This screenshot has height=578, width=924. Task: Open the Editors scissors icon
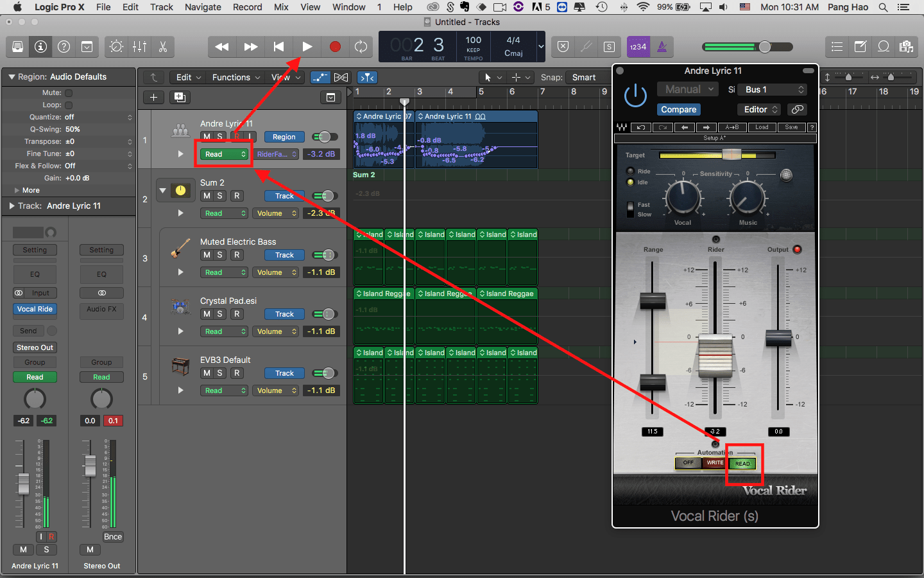coord(162,47)
